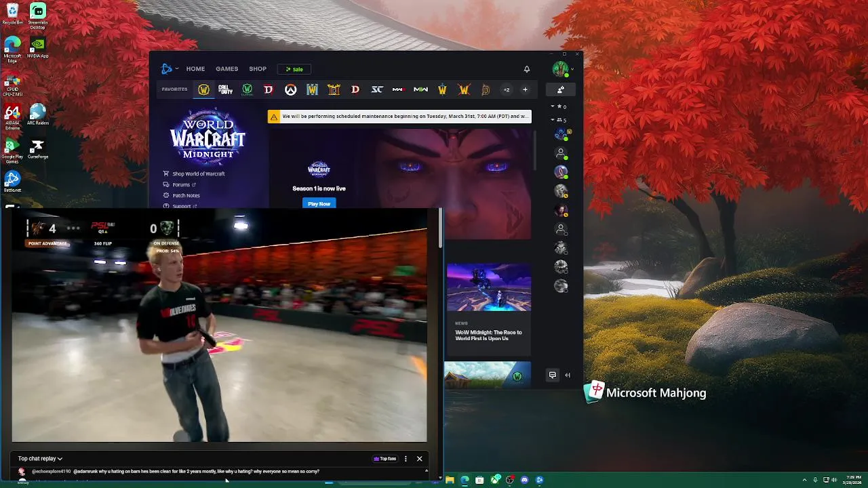The image size is (868, 488).
Task: Open the GAMES tab
Action: (x=226, y=68)
